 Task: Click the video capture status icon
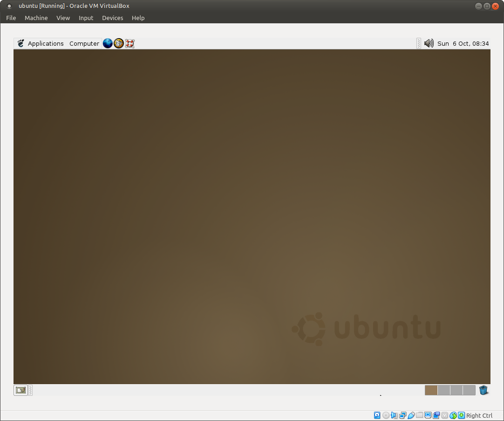click(x=436, y=415)
